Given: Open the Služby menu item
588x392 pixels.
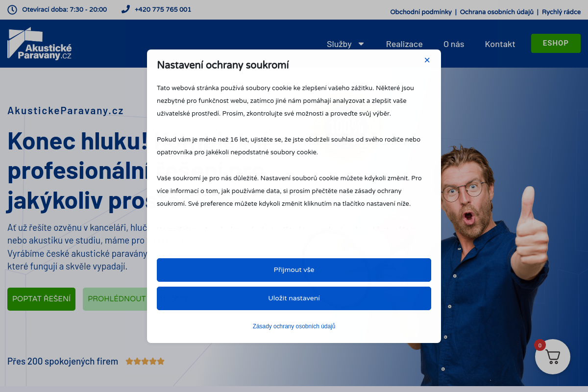Looking at the screenshot, I should 339,44.
